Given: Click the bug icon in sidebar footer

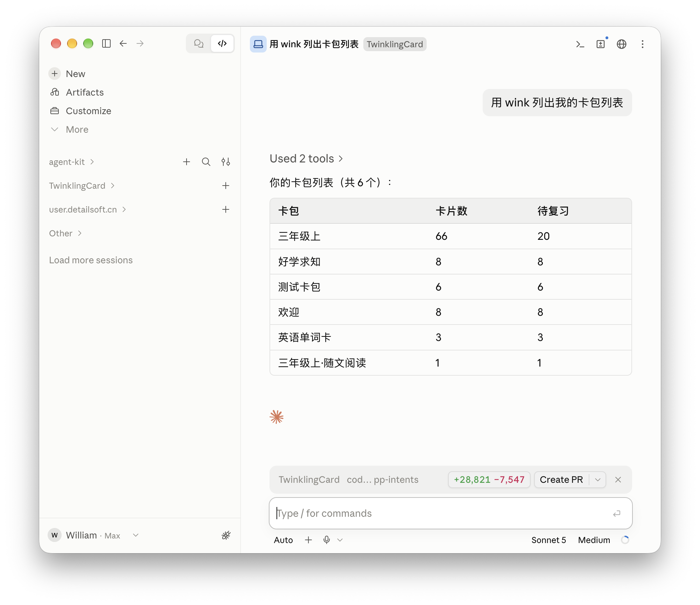Looking at the screenshot, I should (226, 535).
